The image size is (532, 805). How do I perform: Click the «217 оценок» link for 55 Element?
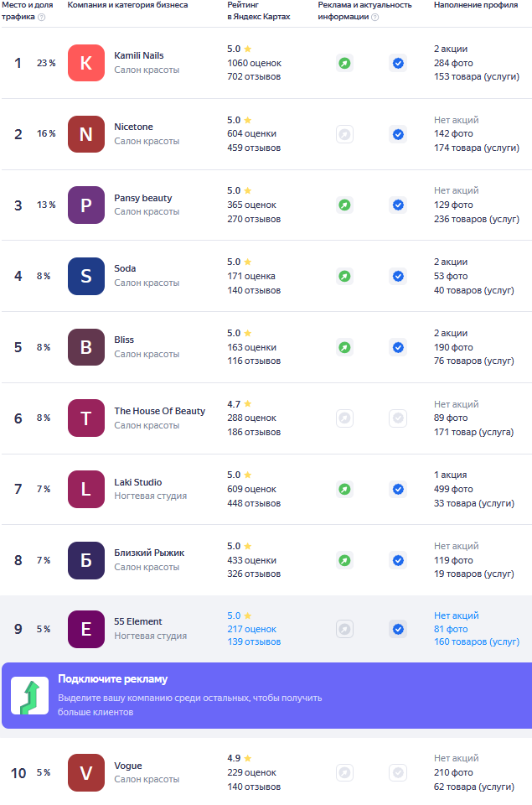tap(251, 629)
